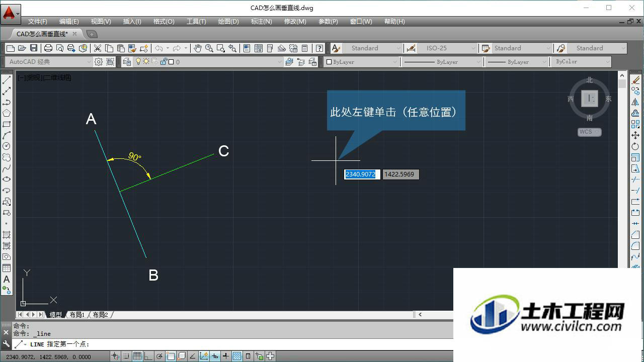Click the Plot printer icon

click(48, 48)
